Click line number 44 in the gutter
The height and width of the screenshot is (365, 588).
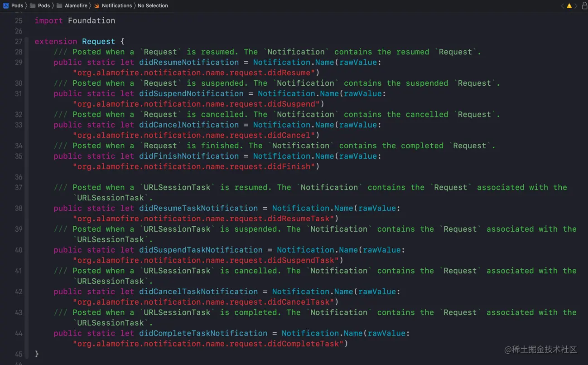pyautogui.click(x=19, y=333)
